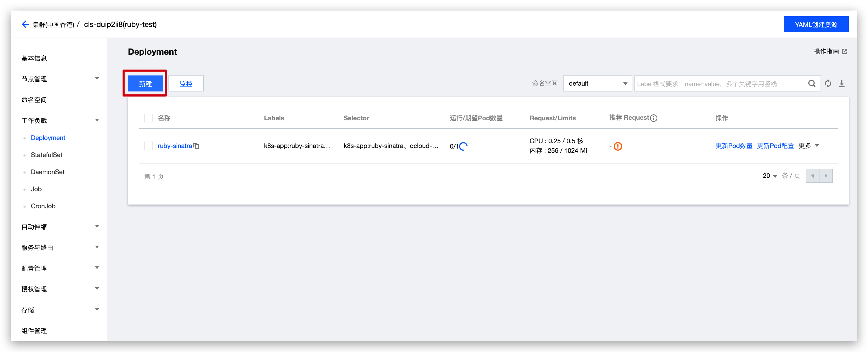Open the 命名空间 default dropdown
This screenshot has width=868, height=352.
[x=597, y=84]
